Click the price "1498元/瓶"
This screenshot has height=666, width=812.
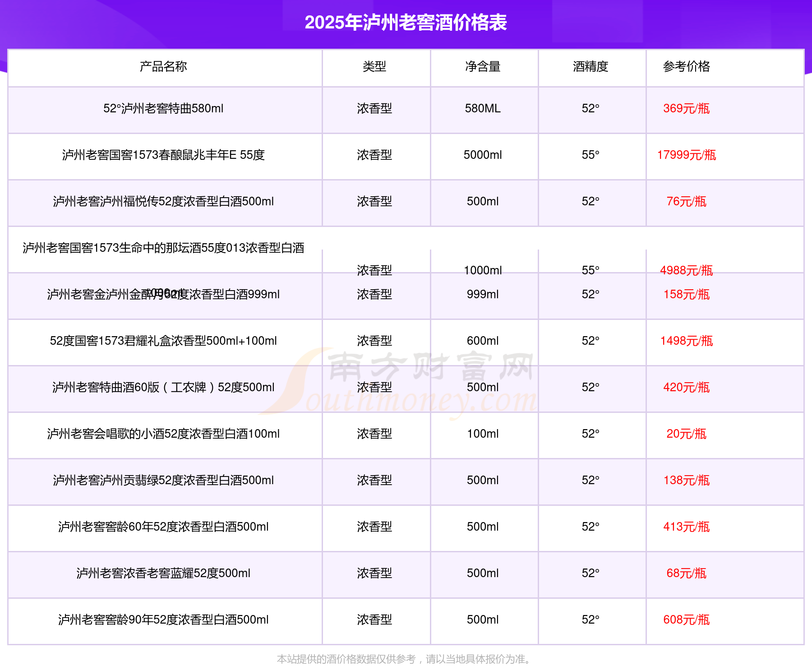tap(687, 341)
